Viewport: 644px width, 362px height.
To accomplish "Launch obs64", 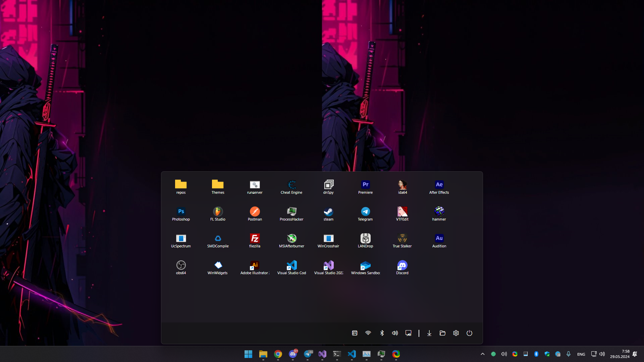I will coord(181,267).
